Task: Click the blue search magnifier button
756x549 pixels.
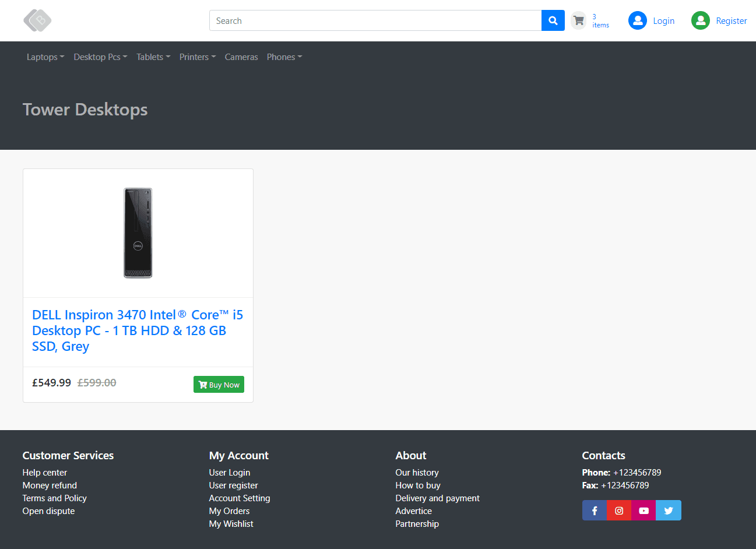Action: tap(553, 20)
